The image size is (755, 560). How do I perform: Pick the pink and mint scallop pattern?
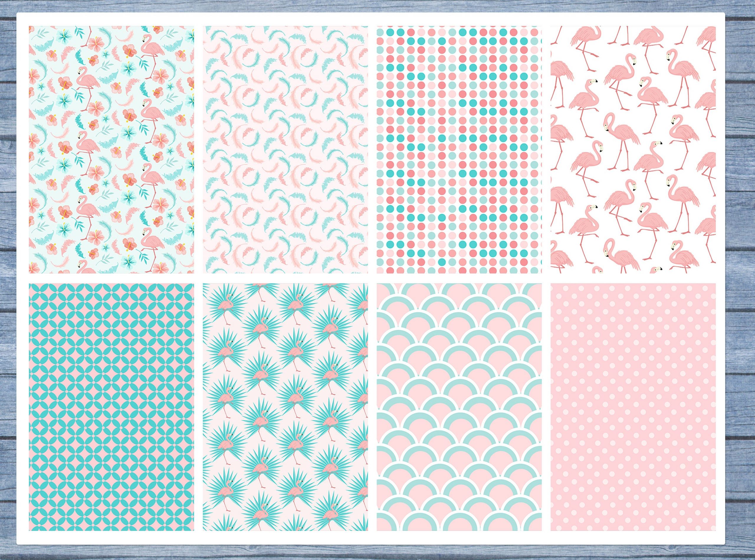[x=459, y=407]
